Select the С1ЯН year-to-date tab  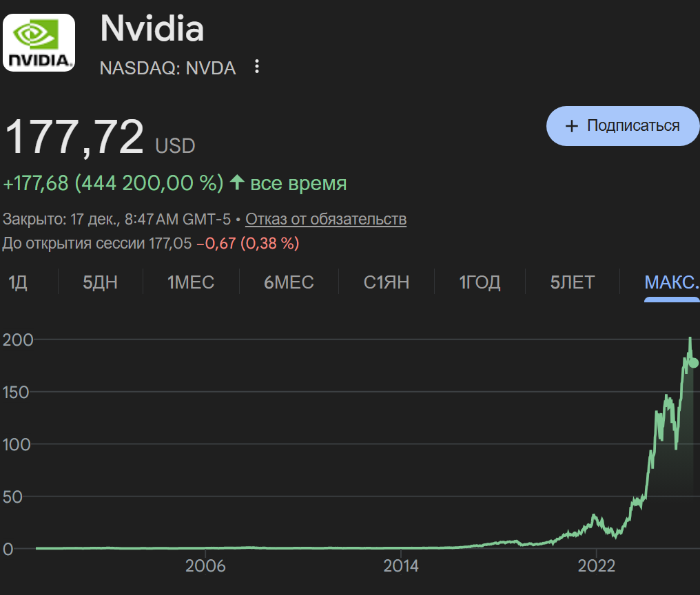pyautogui.click(x=387, y=282)
